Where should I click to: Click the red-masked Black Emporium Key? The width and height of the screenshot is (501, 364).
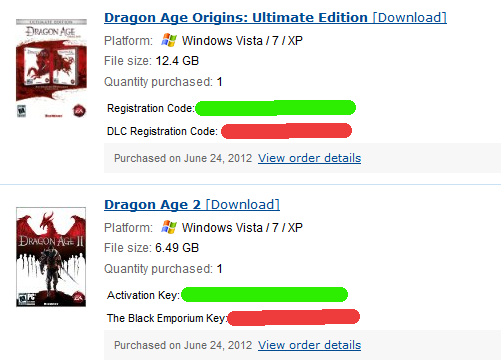point(294,317)
